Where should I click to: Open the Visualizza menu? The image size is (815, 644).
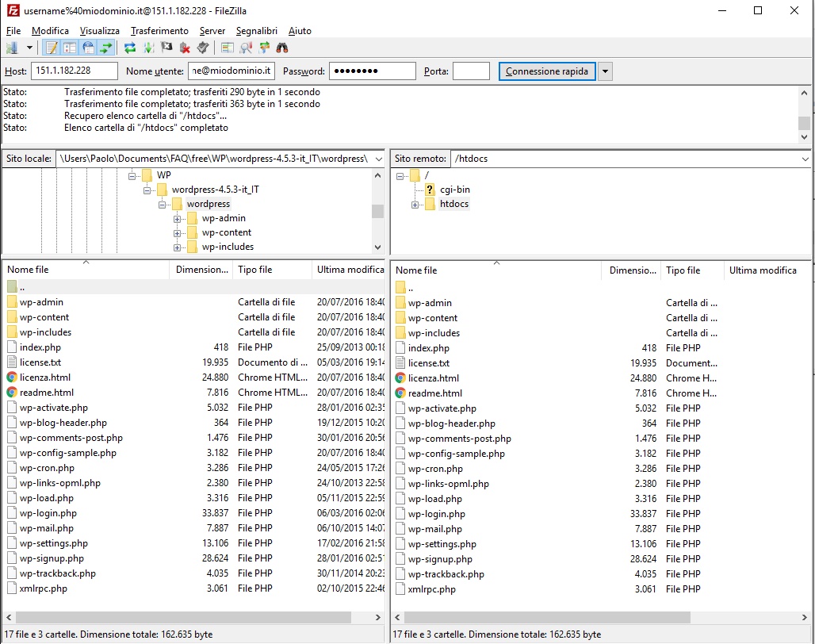tap(99, 31)
